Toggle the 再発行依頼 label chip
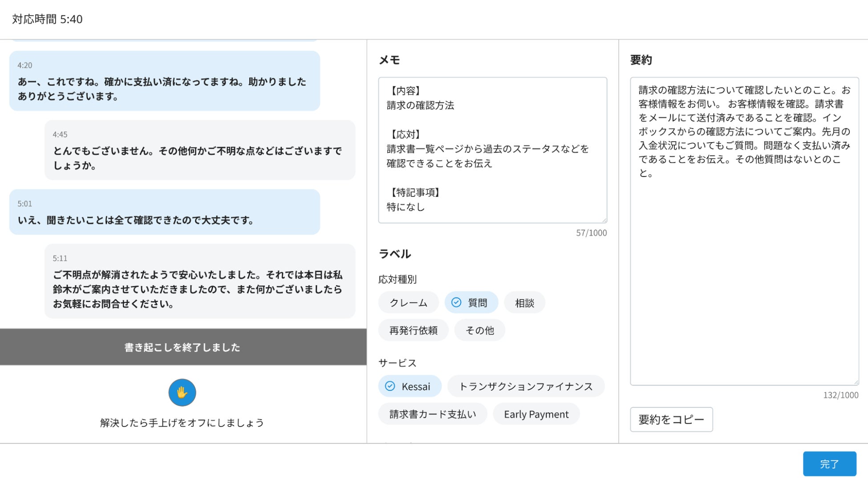The height and width of the screenshot is (483, 868). coord(413,330)
